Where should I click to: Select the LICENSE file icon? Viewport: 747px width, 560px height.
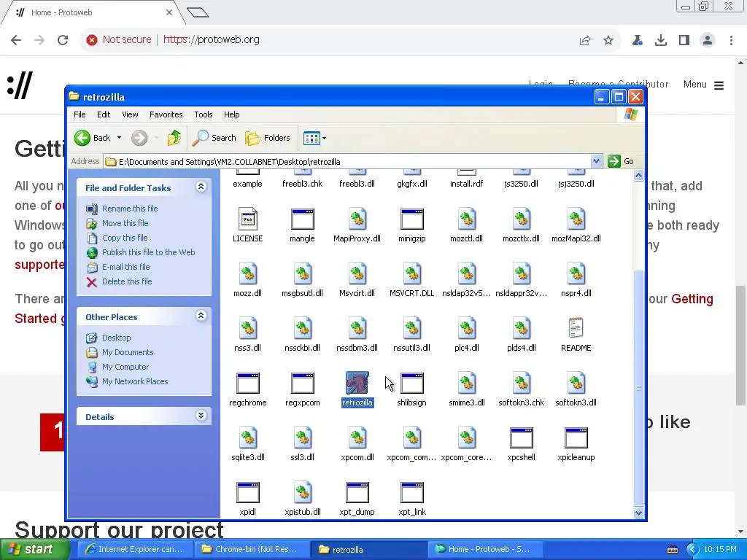[x=248, y=219]
